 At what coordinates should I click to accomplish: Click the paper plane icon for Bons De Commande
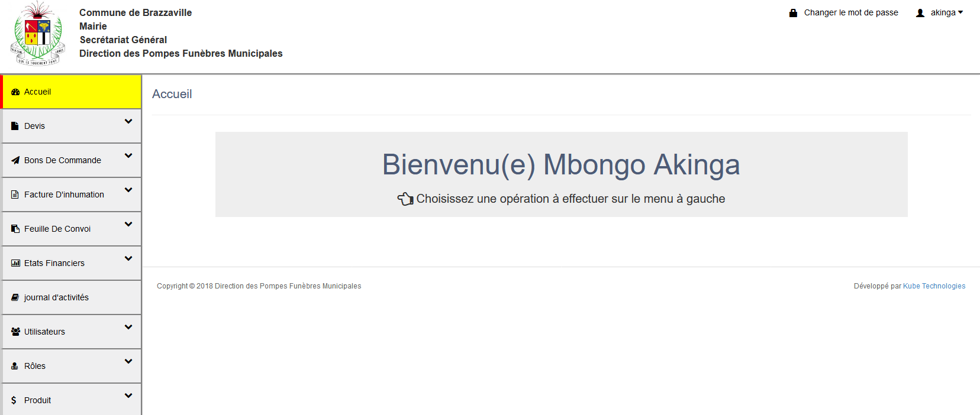pyautogui.click(x=15, y=160)
